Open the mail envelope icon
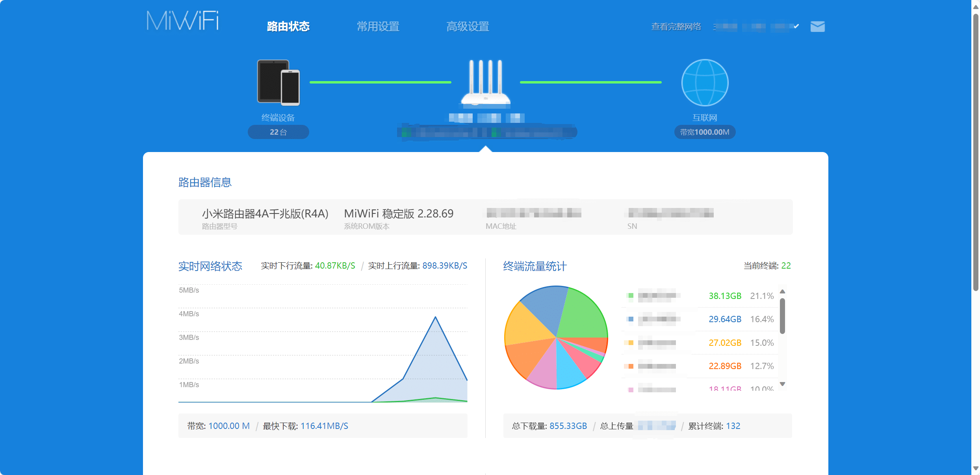 click(817, 26)
